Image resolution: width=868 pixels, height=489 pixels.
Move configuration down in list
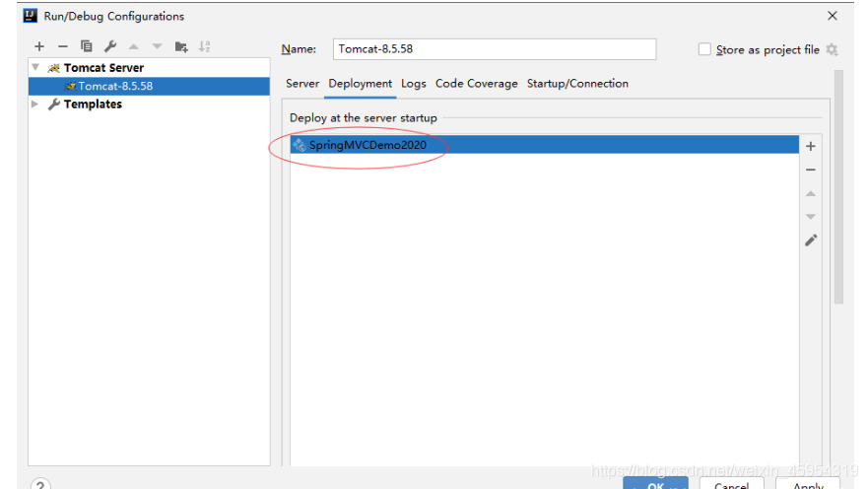(158, 46)
